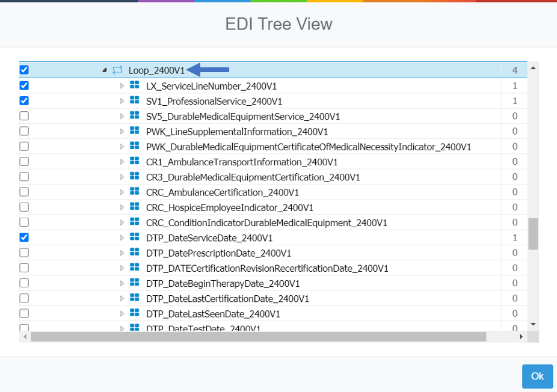Click the Ok button
The width and height of the screenshot is (557, 392).
point(537,376)
